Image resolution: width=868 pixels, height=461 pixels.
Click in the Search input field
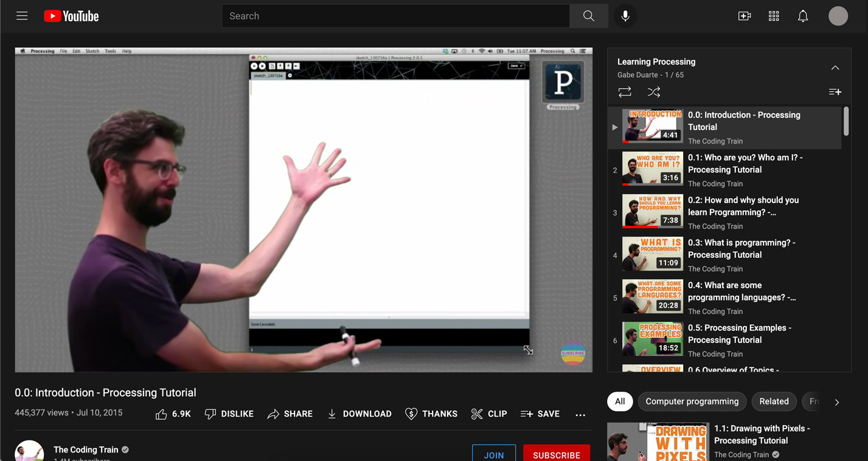[x=395, y=16]
